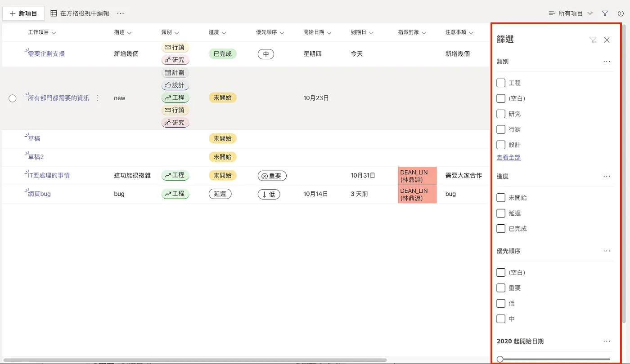Check the 行銷 category filter
Viewport: 630px width, 364px height.
pos(501,129)
